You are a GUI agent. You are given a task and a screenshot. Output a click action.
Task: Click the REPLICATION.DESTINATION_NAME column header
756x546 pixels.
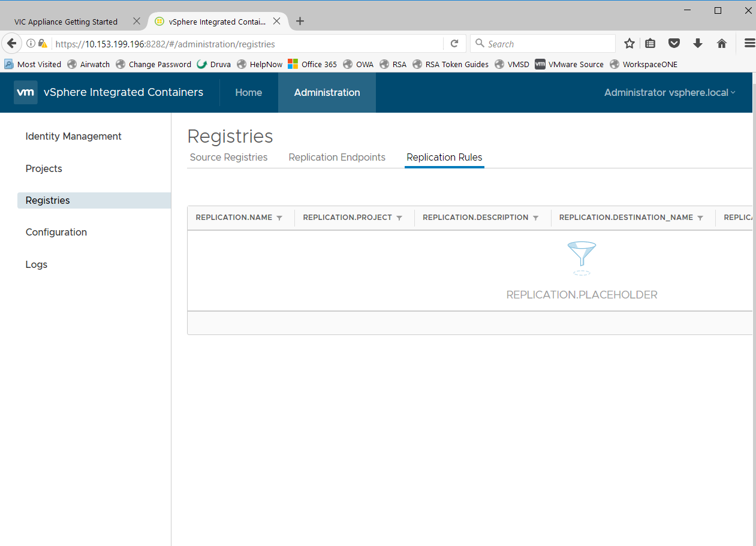[x=626, y=218]
